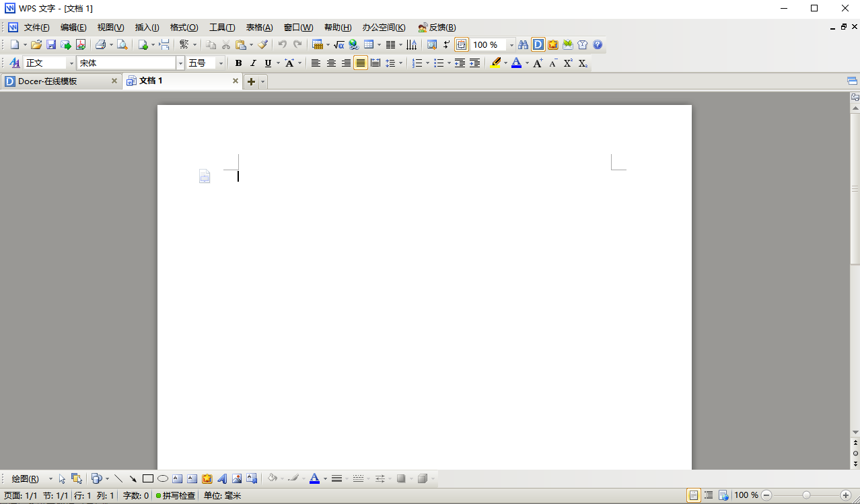Align text right icon
Image resolution: width=860 pixels, height=504 pixels.
(346, 63)
